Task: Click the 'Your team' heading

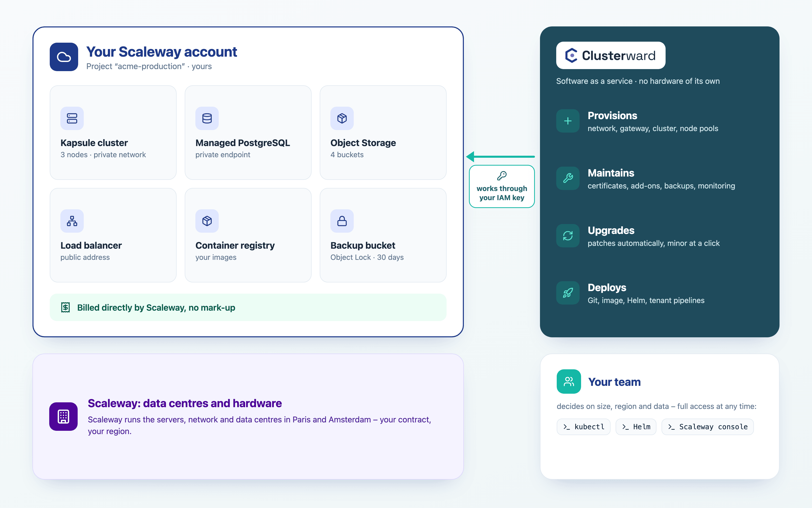Action: tap(614, 382)
